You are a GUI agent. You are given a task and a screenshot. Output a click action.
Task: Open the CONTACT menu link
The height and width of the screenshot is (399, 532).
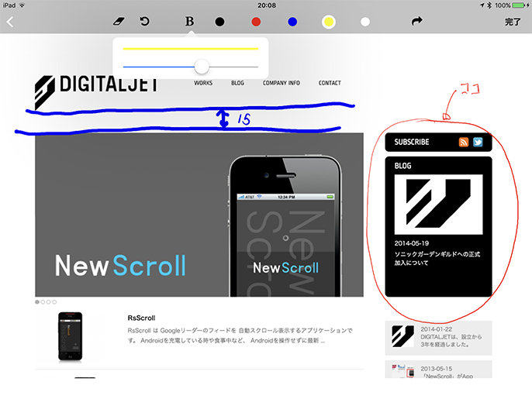click(x=330, y=83)
